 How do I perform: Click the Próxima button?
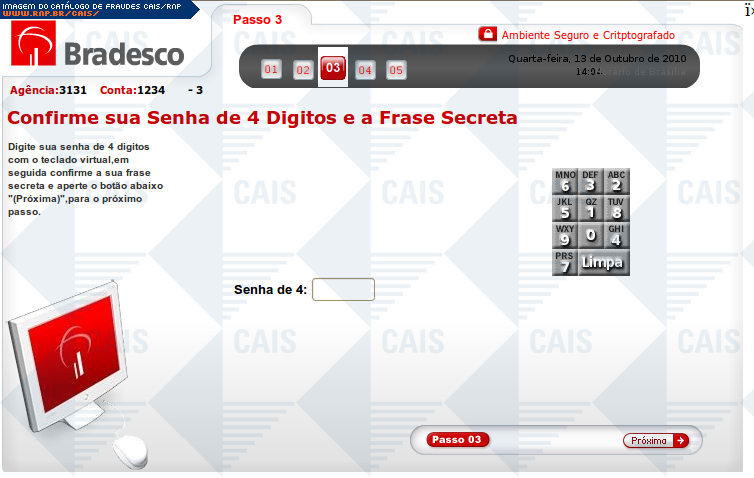pos(656,440)
